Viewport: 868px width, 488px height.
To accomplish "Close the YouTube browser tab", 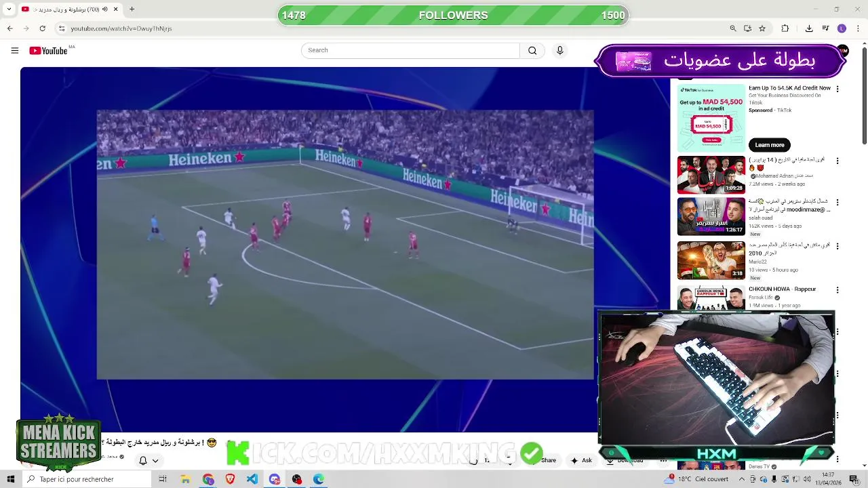I will [115, 9].
